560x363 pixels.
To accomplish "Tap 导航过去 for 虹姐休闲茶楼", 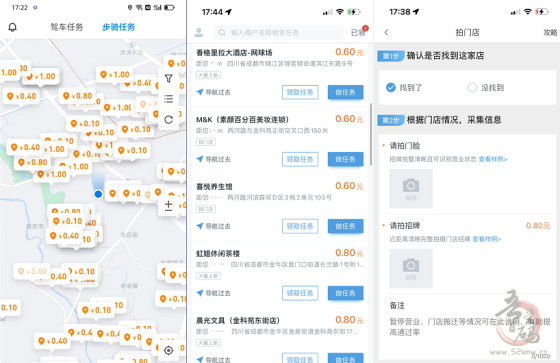I will tap(214, 293).
